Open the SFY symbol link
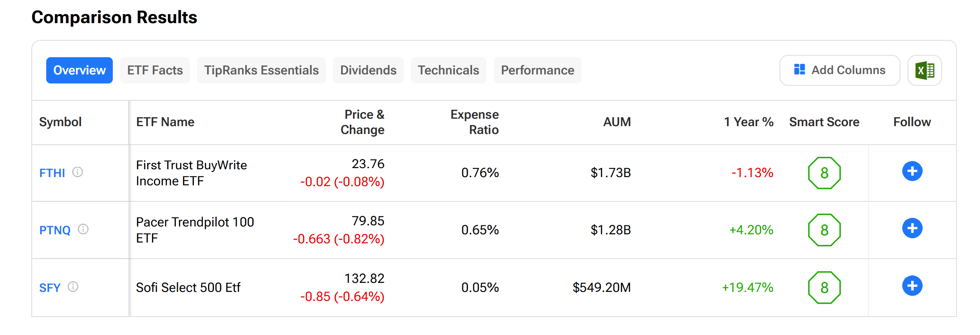The width and height of the screenshot is (980, 335). 50,288
